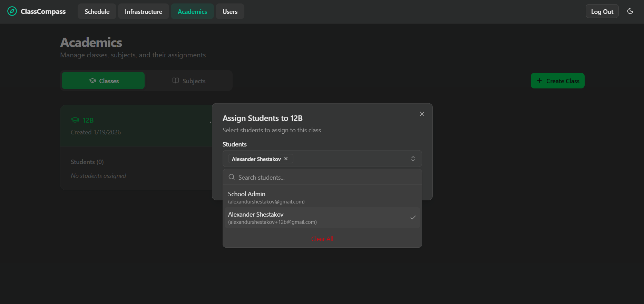Close the Assign Students dialog
The image size is (644, 304).
(x=422, y=114)
